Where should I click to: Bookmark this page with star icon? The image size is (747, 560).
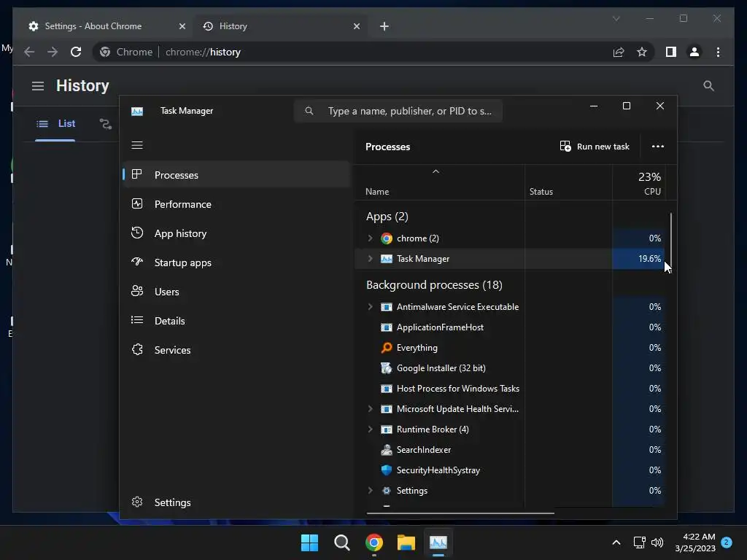pos(642,52)
